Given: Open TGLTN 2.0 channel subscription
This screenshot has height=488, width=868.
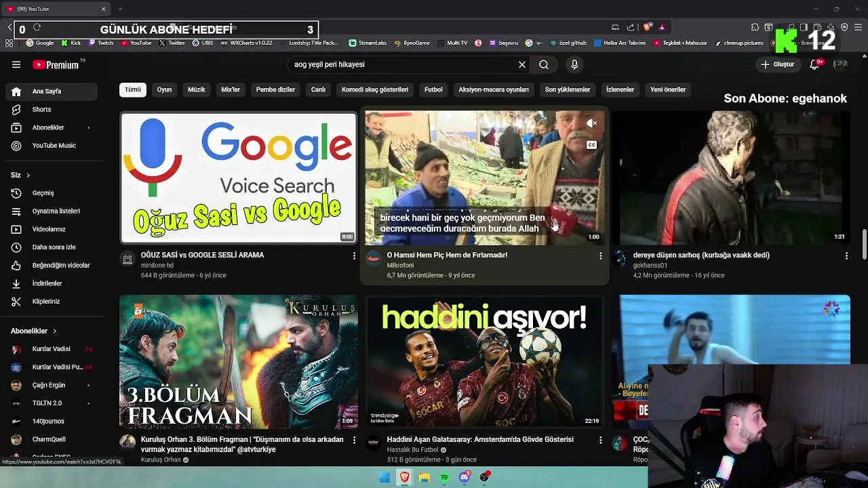Looking at the screenshot, I should (51, 403).
